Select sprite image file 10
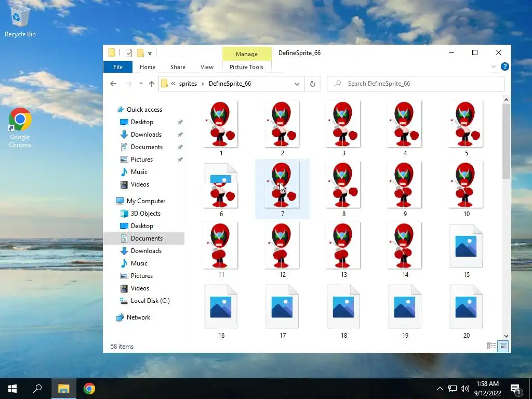The height and width of the screenshot is (399, 532). pos(466,189)
